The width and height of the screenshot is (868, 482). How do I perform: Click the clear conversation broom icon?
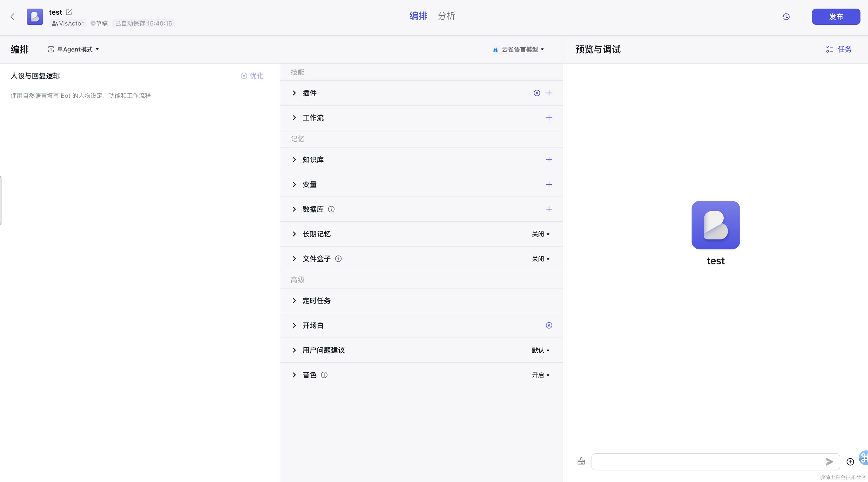(581, 461)
